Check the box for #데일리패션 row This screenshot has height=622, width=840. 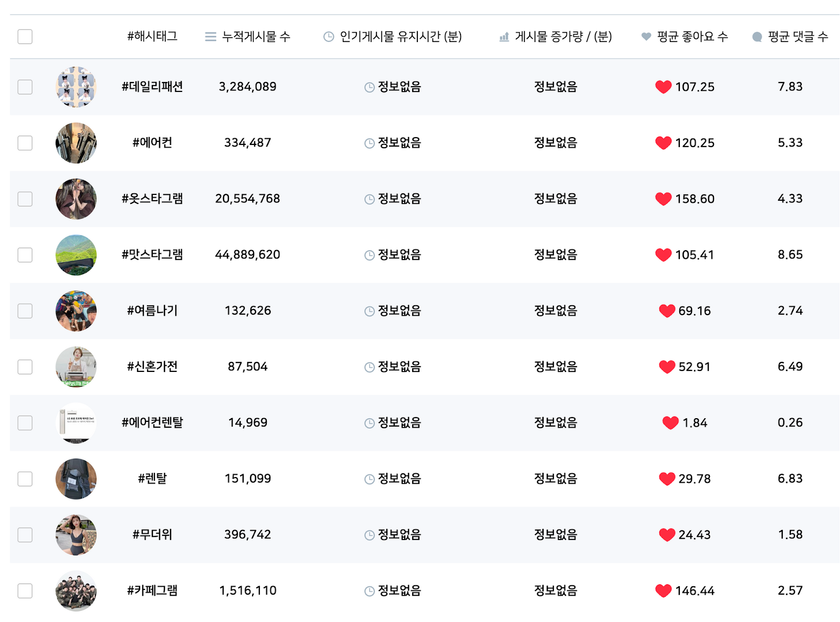pos(25,87)
